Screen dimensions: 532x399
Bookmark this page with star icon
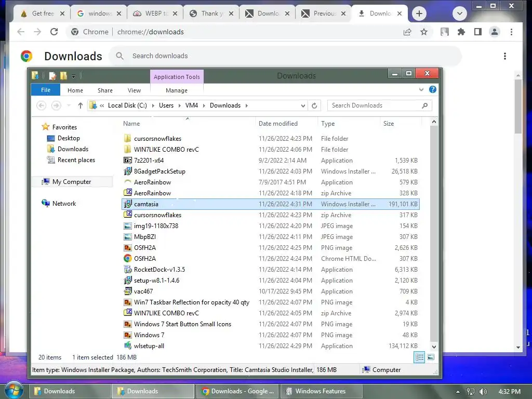point(424,32)
